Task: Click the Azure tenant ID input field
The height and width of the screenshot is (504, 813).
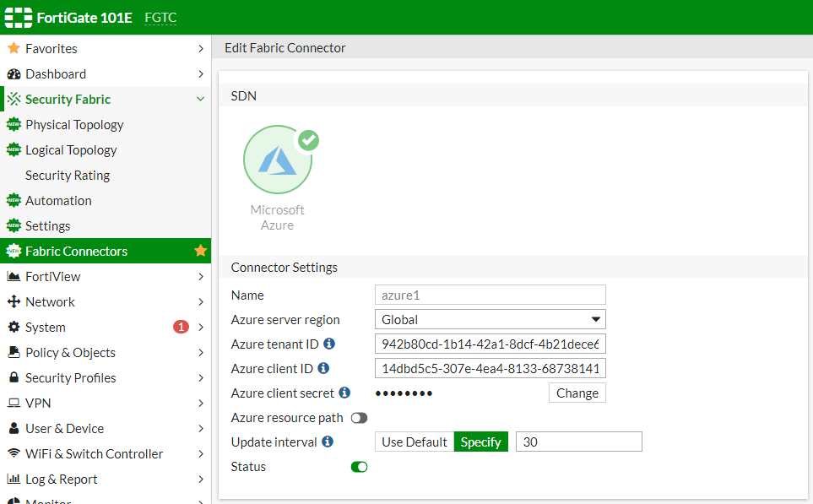Action: pyautogui.click(x=490, y=344)
